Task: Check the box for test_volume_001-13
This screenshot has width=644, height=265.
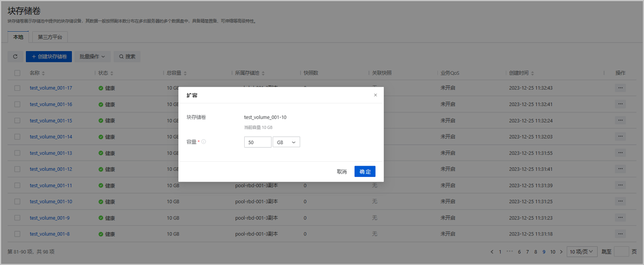Action: [17, 153]
